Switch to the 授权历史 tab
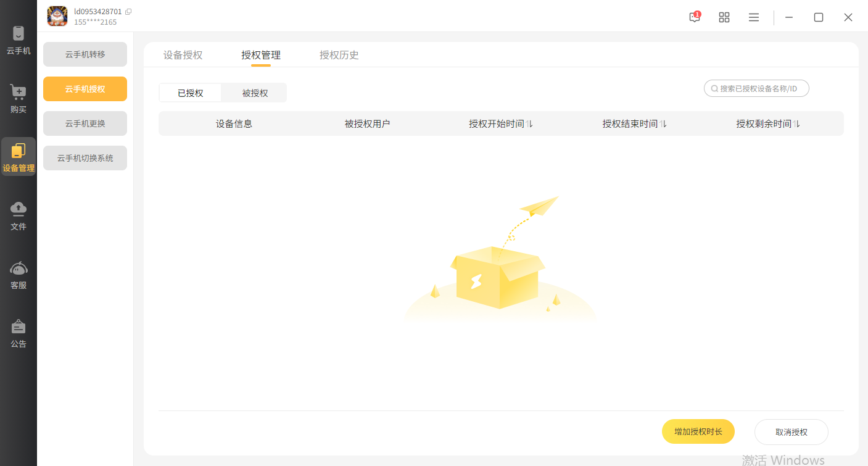 pyautogui.click(x=339, y=55)
